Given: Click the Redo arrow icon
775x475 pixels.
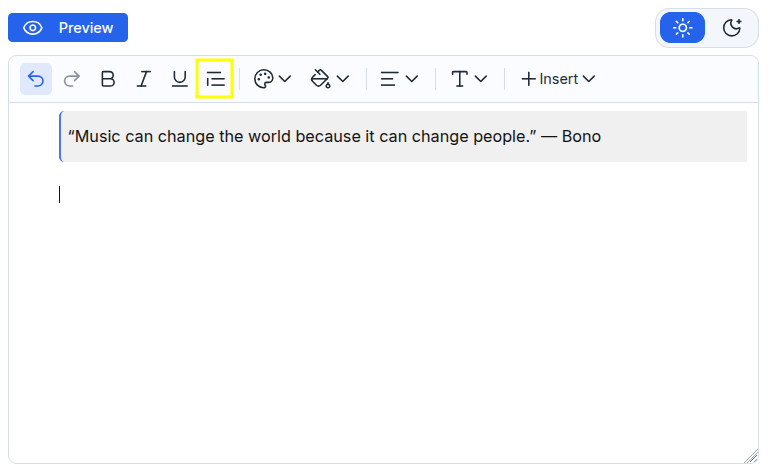Looking at the screenshot, I should click(72, 79).
